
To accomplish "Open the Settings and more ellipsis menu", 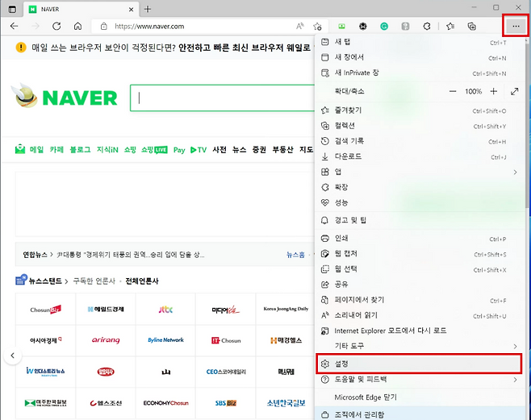I will [x=516, y=26].
